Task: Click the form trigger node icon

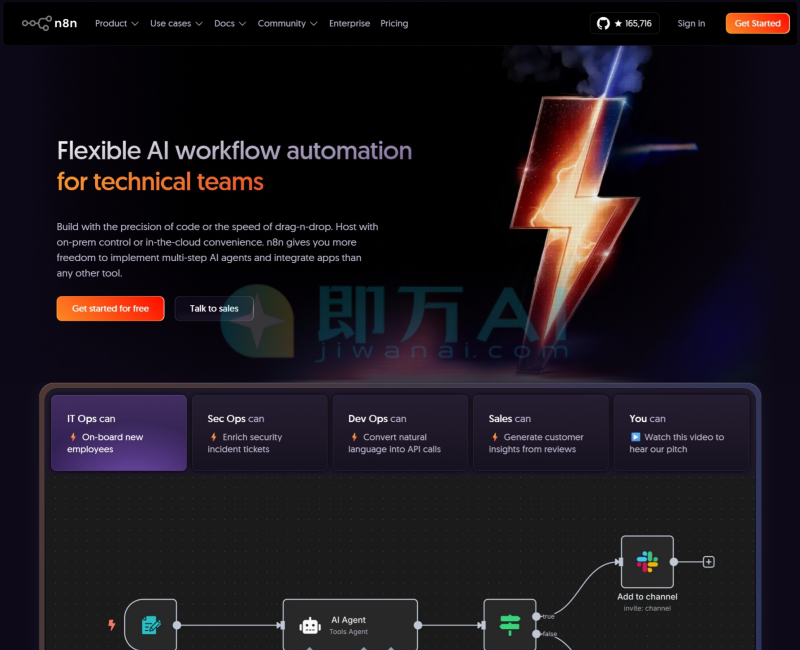Action: (151, 625)
